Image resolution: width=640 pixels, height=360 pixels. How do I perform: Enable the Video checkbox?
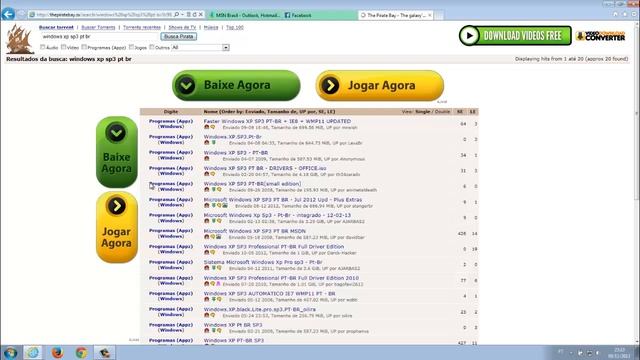(x=63, y=47)
